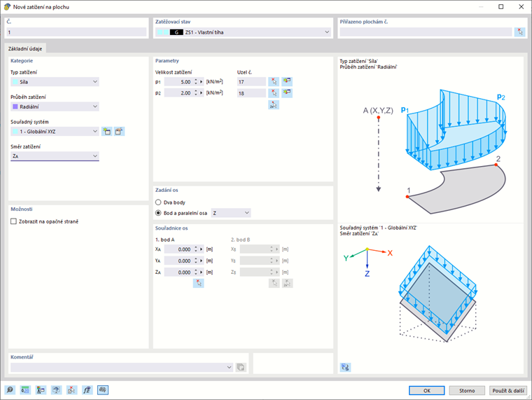The width and height of the screenshot is (532, 400).
Task: Click YA coordinate field
Action: (x=178, y=261)
